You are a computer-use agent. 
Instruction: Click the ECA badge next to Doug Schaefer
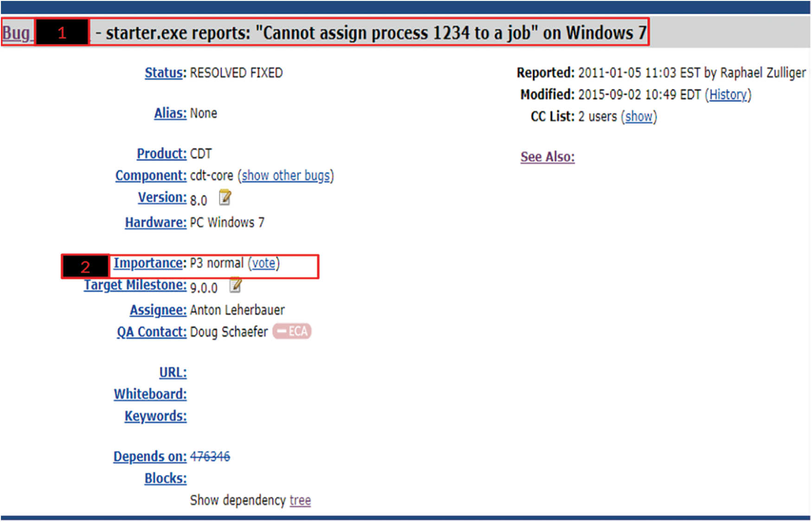pyautogui.click(x=292, y=331)
